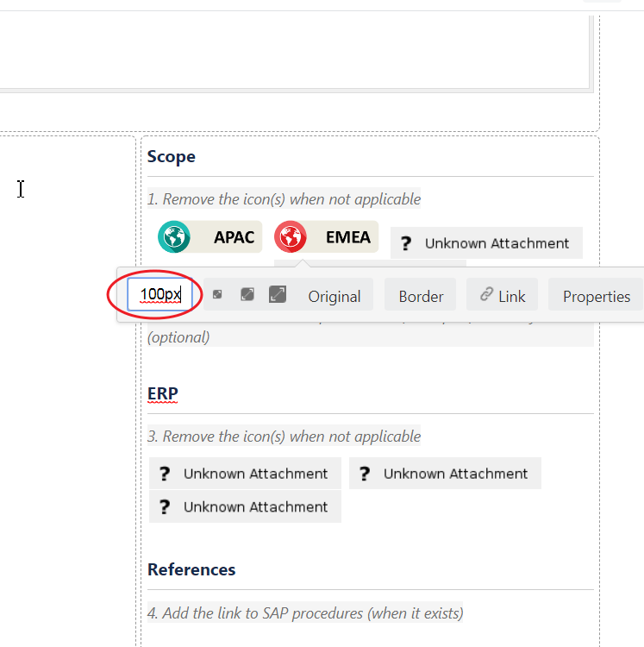
Task: Select the large image size icon
Action: (278, 295)
